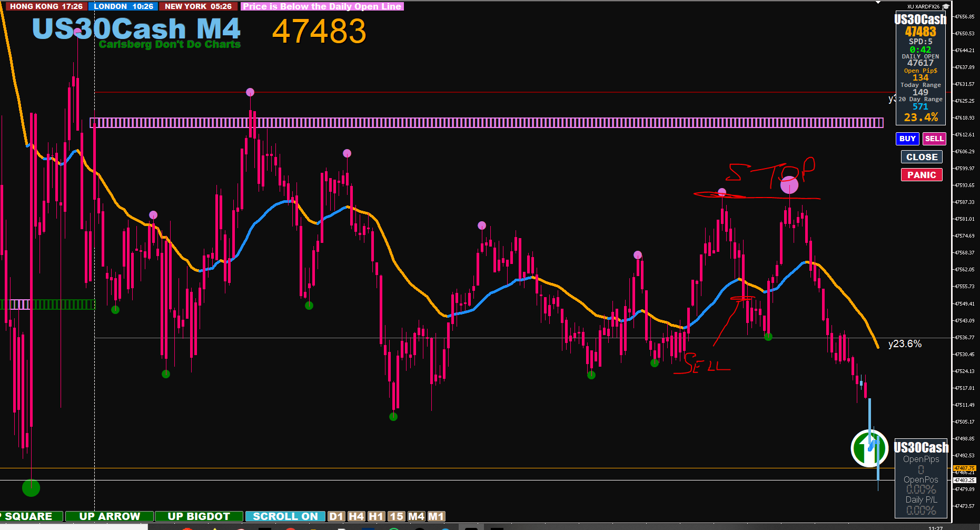Click the US30Cash M4 chart title

coord(136,28)
